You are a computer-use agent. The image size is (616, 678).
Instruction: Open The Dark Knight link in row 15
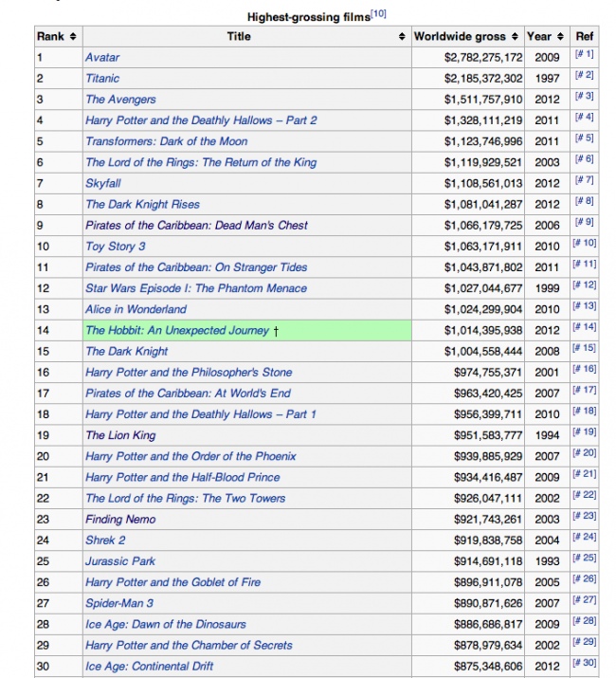pyautogui.click(x=127, y=351)
